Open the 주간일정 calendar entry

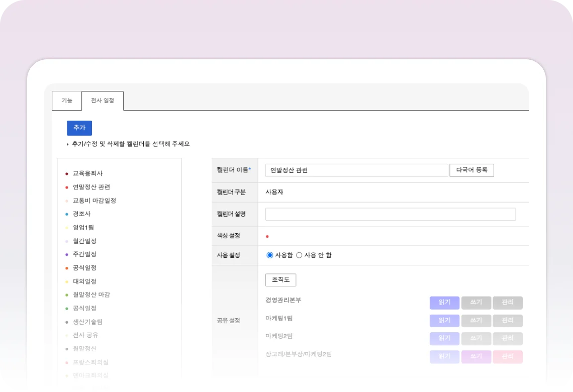[84, 254]
